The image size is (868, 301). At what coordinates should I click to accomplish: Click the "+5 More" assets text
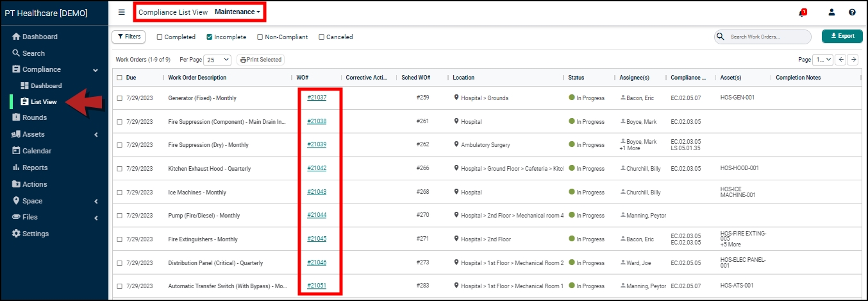click(730, 245)
